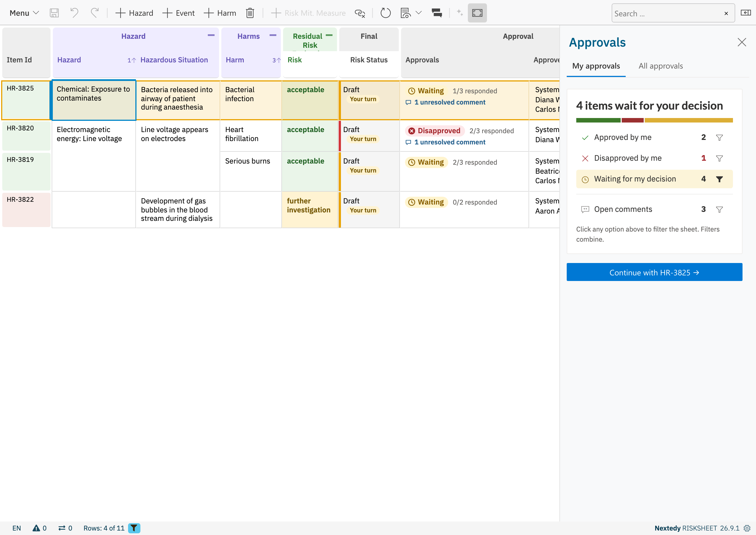Add a new Hazard from toolbar
Viewport: 756px width, 535px height.
pos(134,13)
